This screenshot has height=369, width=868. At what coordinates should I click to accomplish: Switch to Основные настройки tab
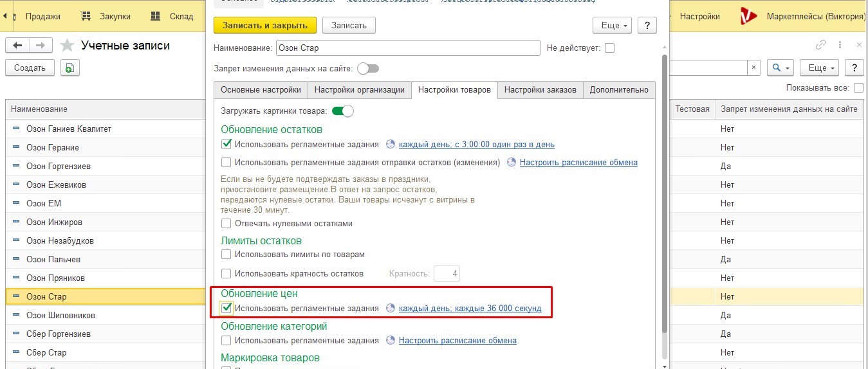(x=261, y=90)
